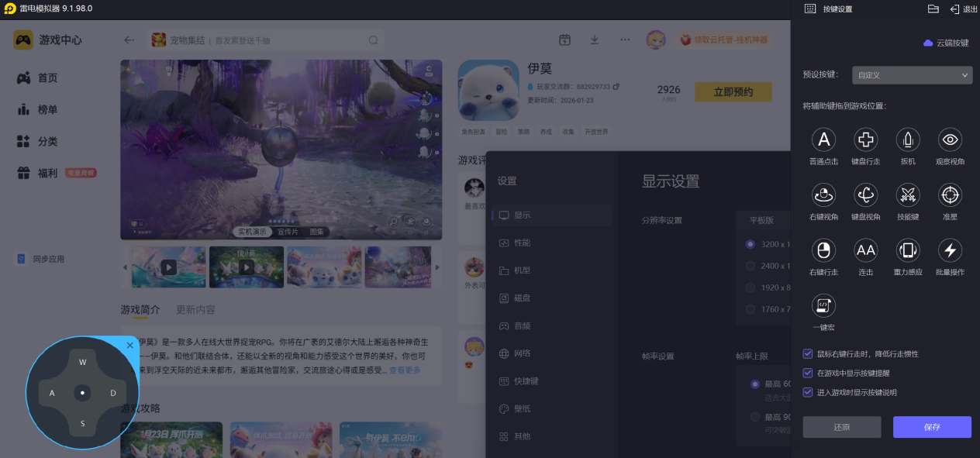Viewport: 980px width, 458px height.
Task: Click the search box showing 宠物集结
Action: click(265, 40)
